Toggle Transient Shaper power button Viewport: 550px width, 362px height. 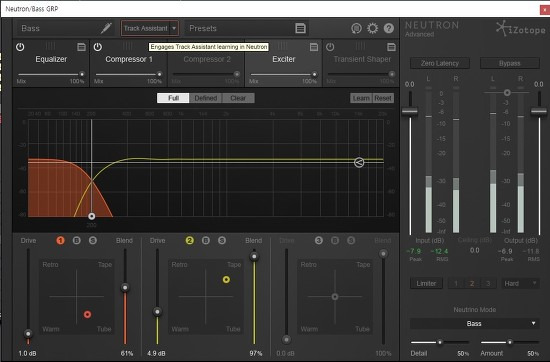pyautogui.click(x=330, y=47)
